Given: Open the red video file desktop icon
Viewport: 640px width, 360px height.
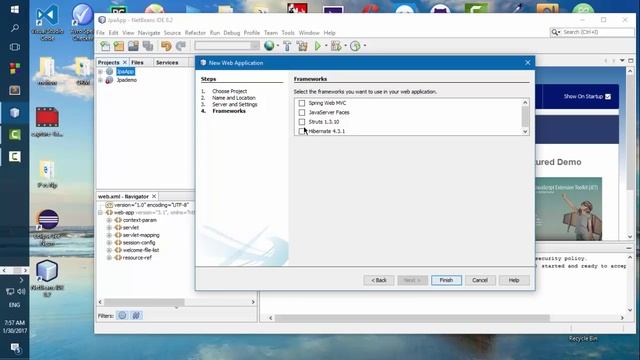Looking at the screenshot, I should coord(47,122).
